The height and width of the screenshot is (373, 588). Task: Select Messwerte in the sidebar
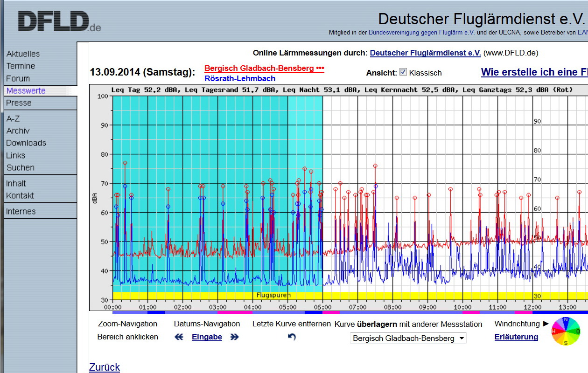click(x=26, y=91)
